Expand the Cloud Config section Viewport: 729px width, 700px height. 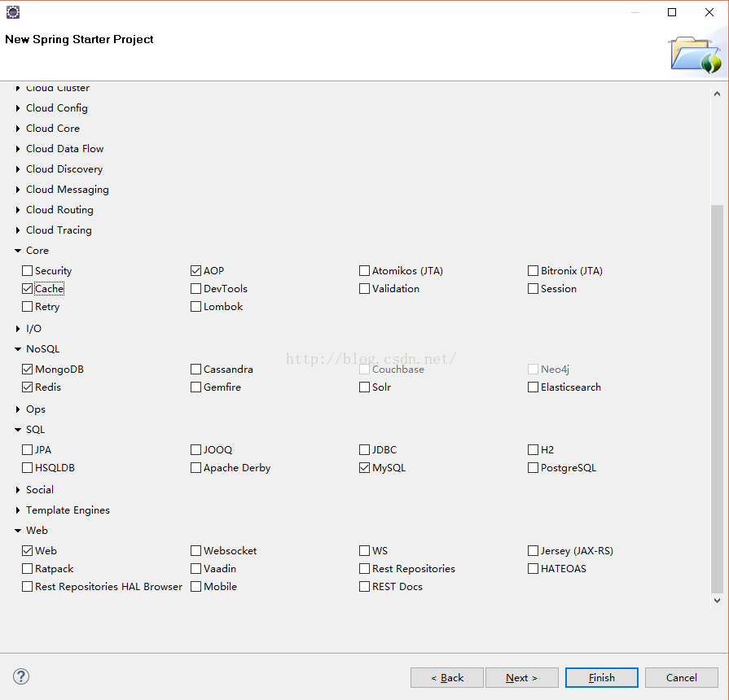[x=18, y=108]
